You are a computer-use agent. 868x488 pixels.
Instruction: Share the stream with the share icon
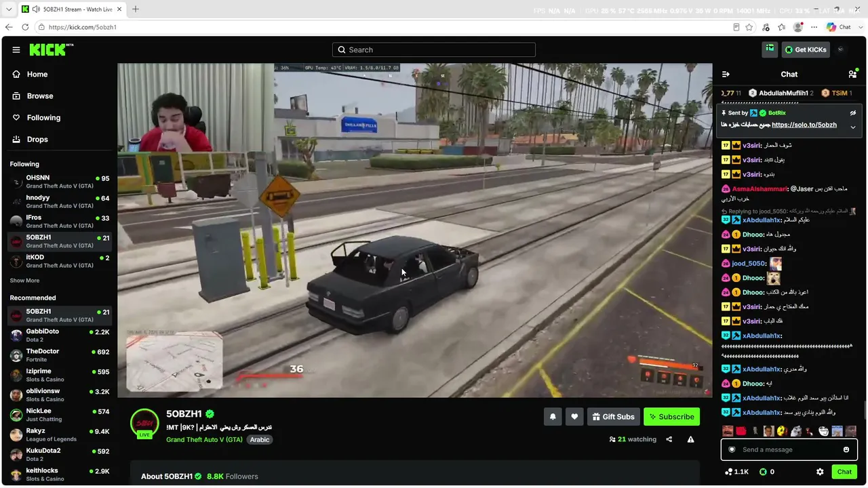point(669,439)
